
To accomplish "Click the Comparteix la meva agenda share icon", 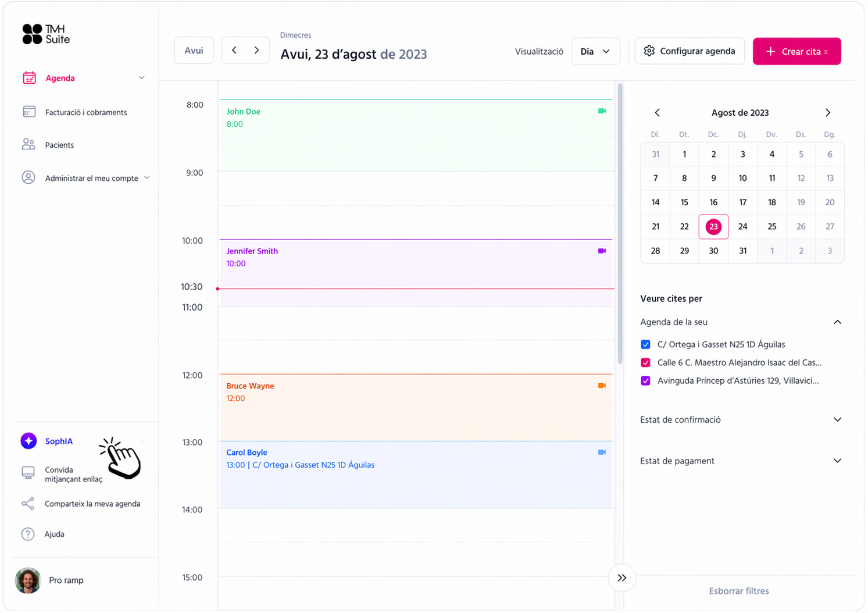I will [x=28, y=504].
